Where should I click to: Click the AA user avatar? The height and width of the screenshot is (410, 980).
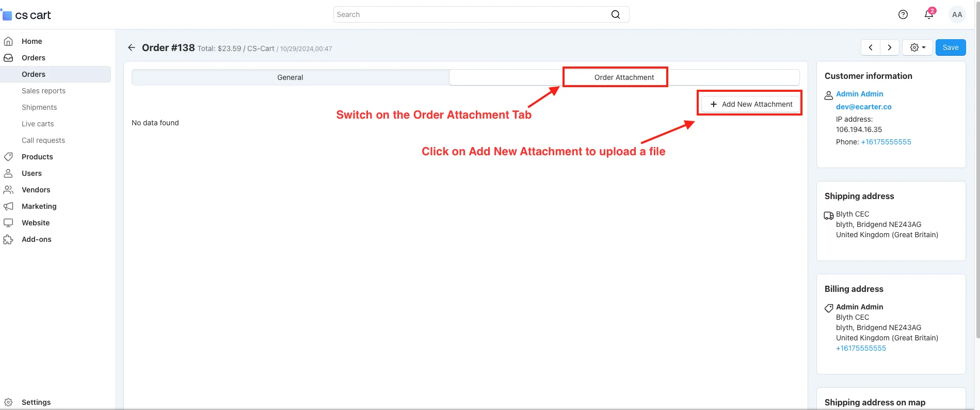(957, 14)
